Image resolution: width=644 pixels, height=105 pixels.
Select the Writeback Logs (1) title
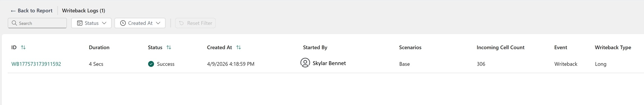tap(84, 11)
